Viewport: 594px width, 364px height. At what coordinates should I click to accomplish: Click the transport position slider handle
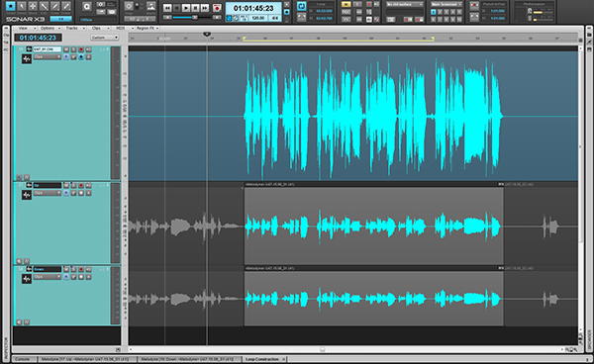point(194,18)
